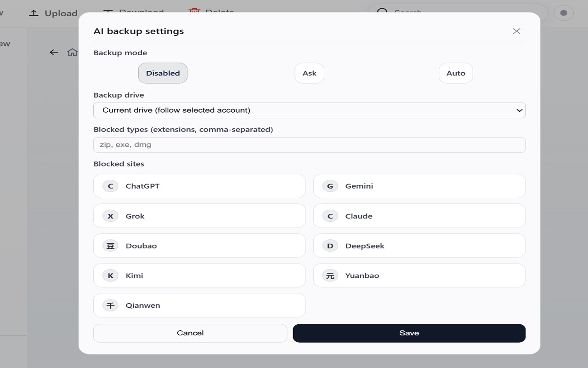Toggle Doubao in blocked sites
This screenshot has height=368, width=588.
tap(199, 246)
